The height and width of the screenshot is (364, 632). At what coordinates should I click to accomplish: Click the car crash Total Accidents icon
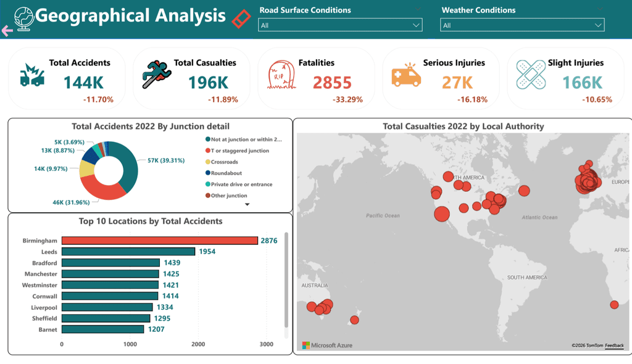click(32, 75)
